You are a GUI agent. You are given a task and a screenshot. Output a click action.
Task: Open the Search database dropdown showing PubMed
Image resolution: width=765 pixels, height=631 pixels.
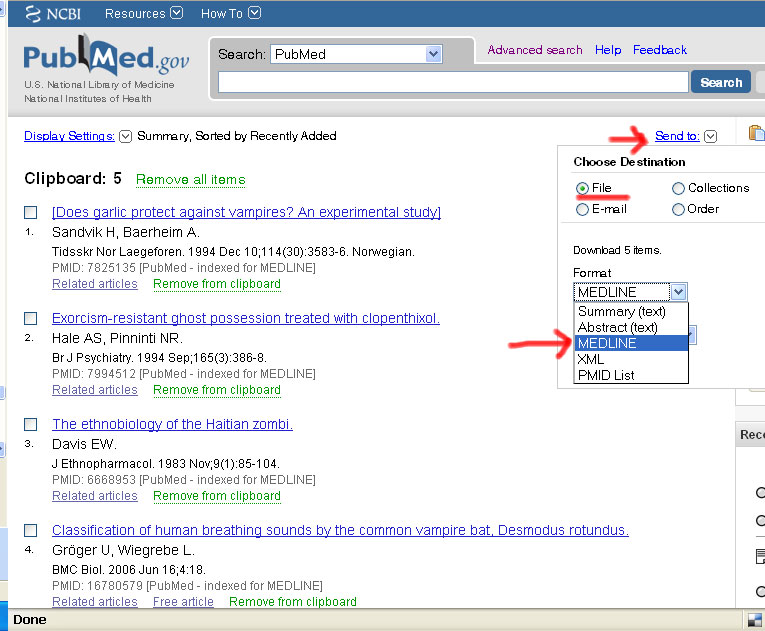356,54
